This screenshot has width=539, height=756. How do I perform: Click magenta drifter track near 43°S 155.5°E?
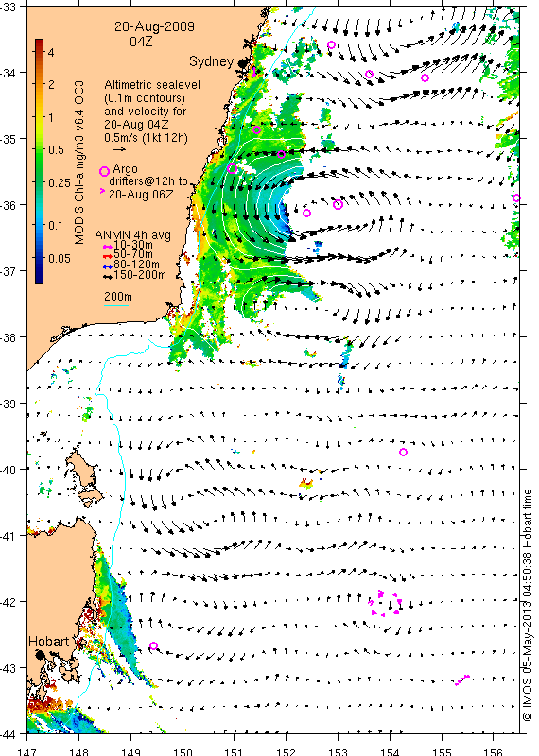point(462,679)
